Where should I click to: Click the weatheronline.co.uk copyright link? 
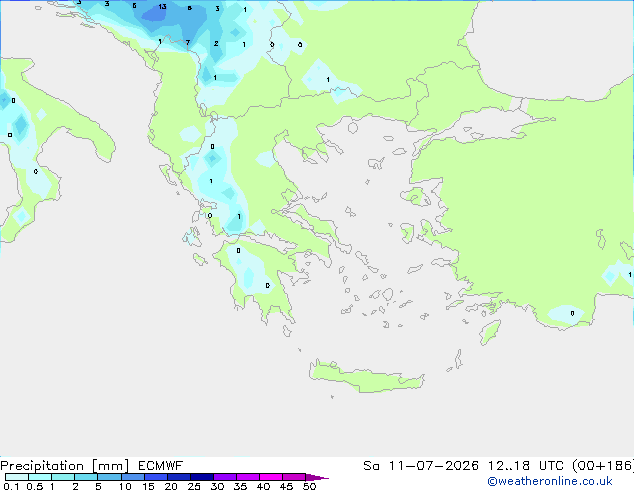coord(550,481)
